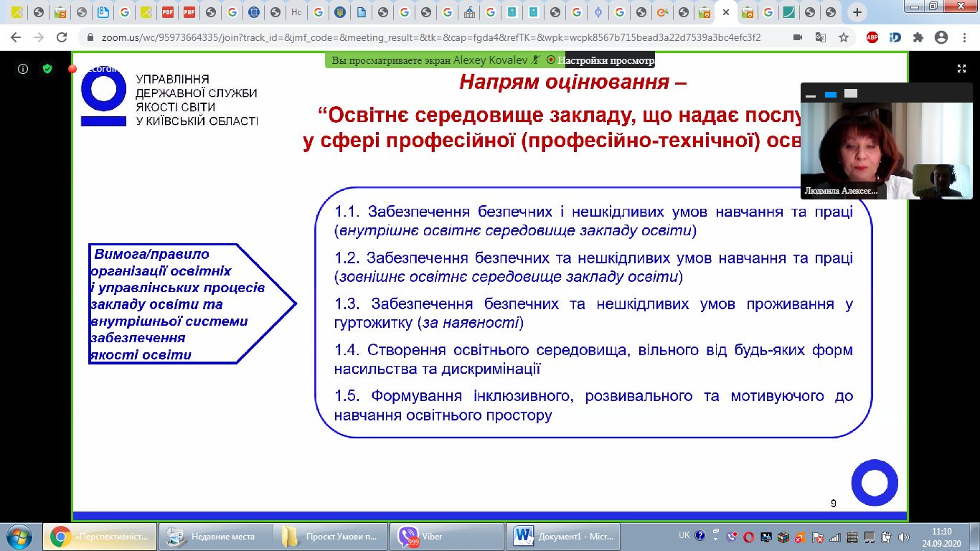Click the green encryption shield icon
The height and width of the screenshot is (551, 980).
point(47,69)
